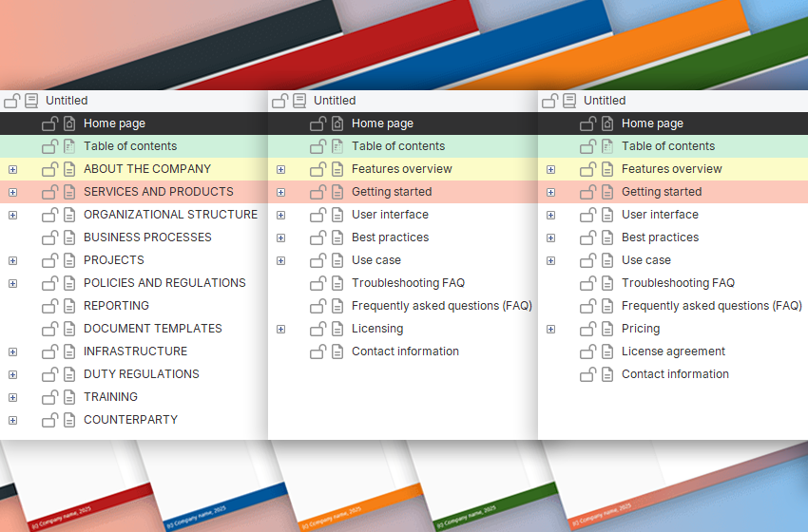Expand Features overview in the middle tree
The image size is (808, 532).
point(280,169)
